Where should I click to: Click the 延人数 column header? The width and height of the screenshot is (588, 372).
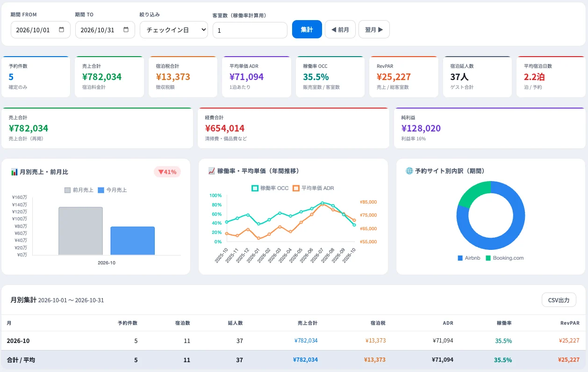pos(235,323)
